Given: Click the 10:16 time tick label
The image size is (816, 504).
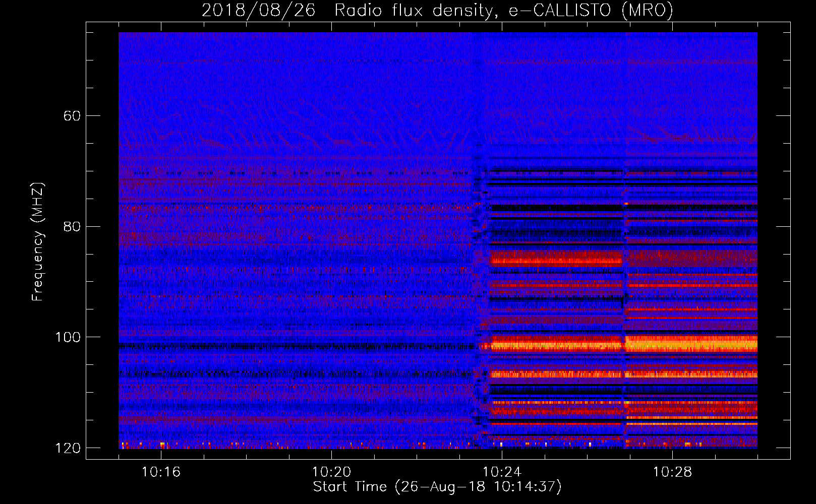Looking at the screenshot, I should pyautogui.click(x=161, y=472).
